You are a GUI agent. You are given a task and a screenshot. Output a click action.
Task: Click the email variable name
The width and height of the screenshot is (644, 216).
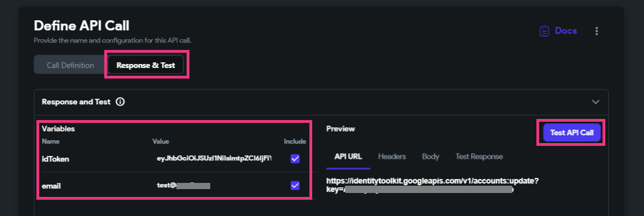(x=52, y=186)
